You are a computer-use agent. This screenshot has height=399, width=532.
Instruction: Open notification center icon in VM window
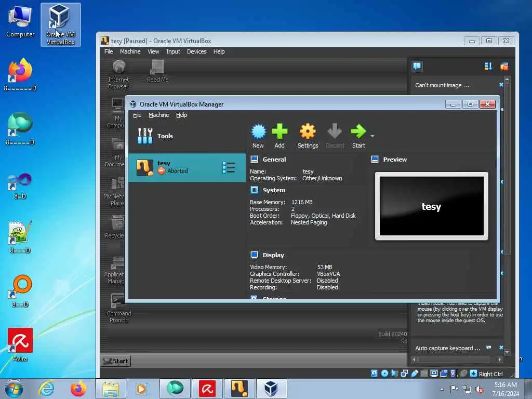click(x=417, y=66)
